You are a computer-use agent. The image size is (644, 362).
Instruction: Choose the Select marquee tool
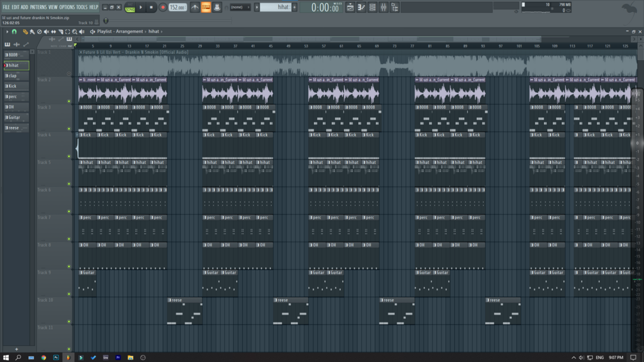pos(68,31)
